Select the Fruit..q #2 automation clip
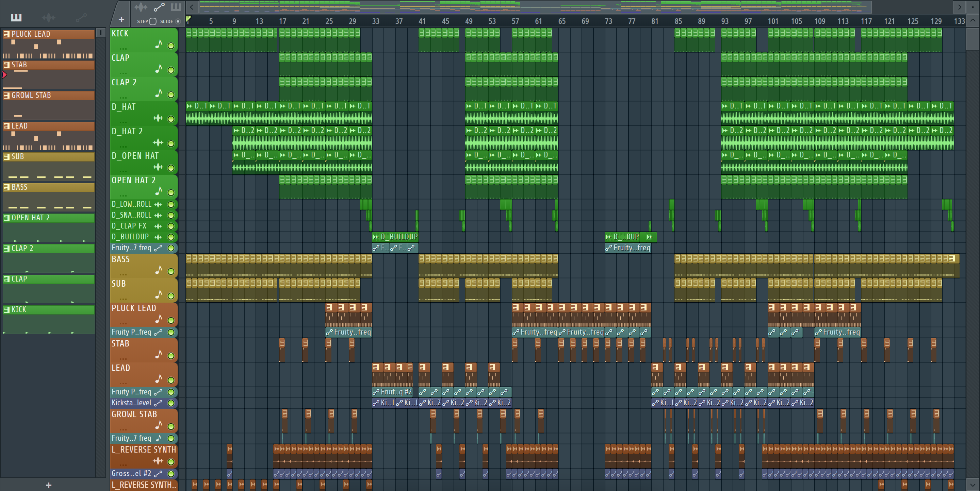 point(392,392)
